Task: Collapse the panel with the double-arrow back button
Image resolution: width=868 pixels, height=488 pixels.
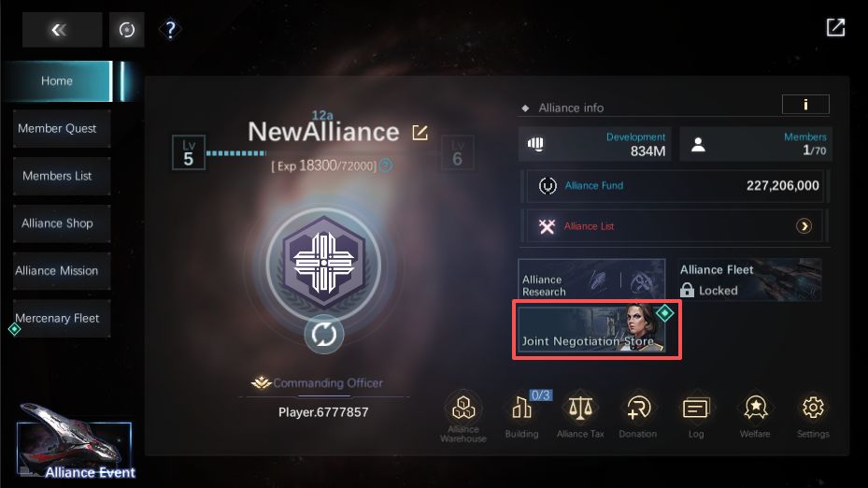Action: 62,29
